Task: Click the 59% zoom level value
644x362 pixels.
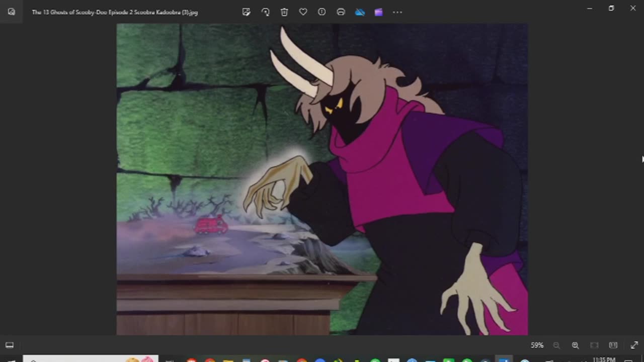Action: click(537, 345)
